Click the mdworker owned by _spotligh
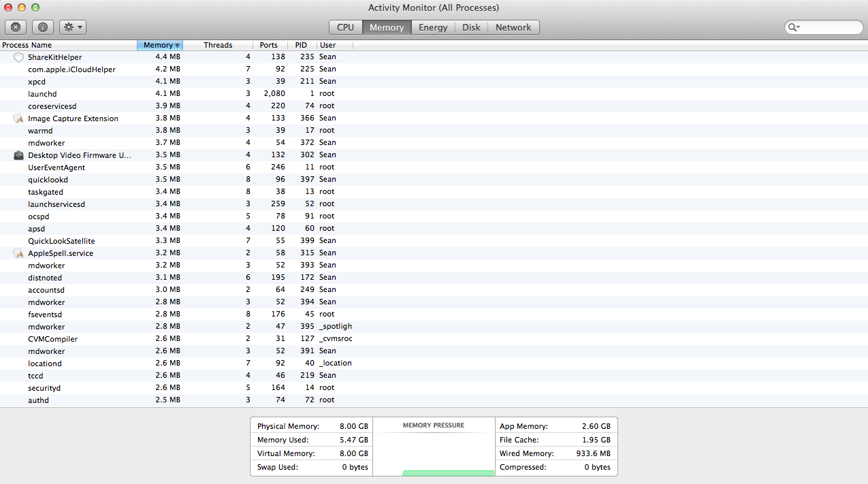 434,327
